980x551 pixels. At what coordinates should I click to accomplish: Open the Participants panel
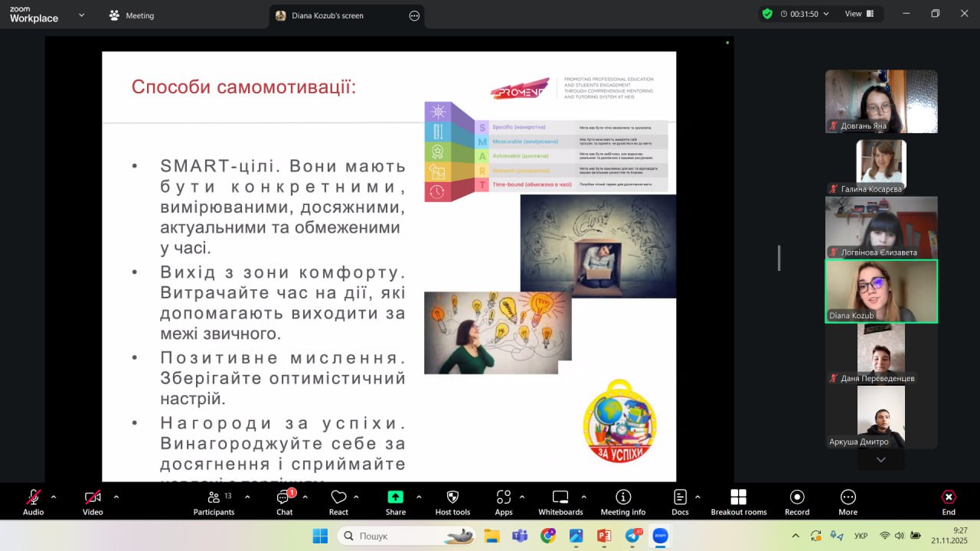214,502
